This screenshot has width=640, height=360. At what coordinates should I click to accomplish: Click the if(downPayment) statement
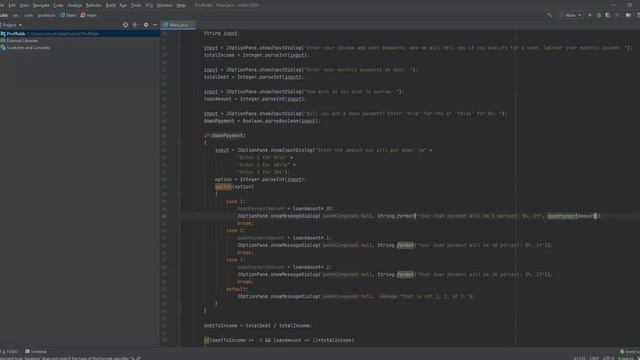coord(224,136)
